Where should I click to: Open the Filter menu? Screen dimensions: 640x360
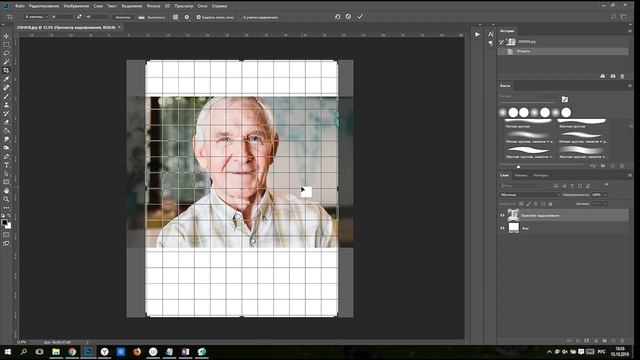click(153, 6)
